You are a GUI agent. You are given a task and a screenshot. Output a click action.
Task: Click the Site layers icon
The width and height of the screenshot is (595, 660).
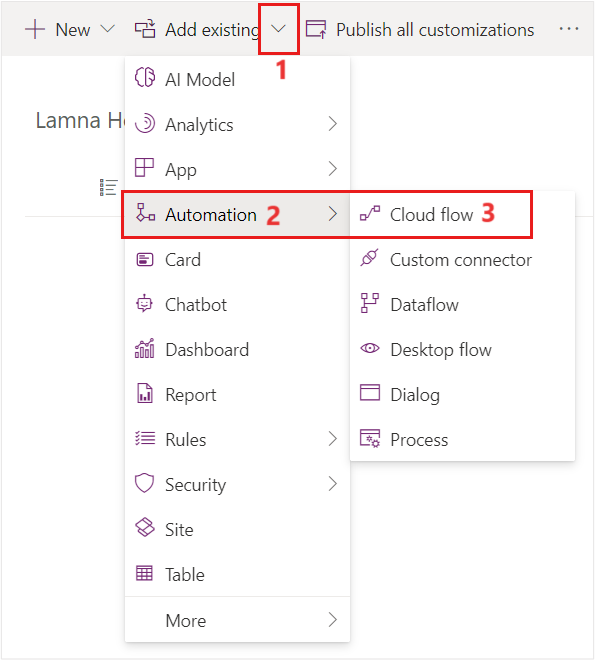[145, 527]
